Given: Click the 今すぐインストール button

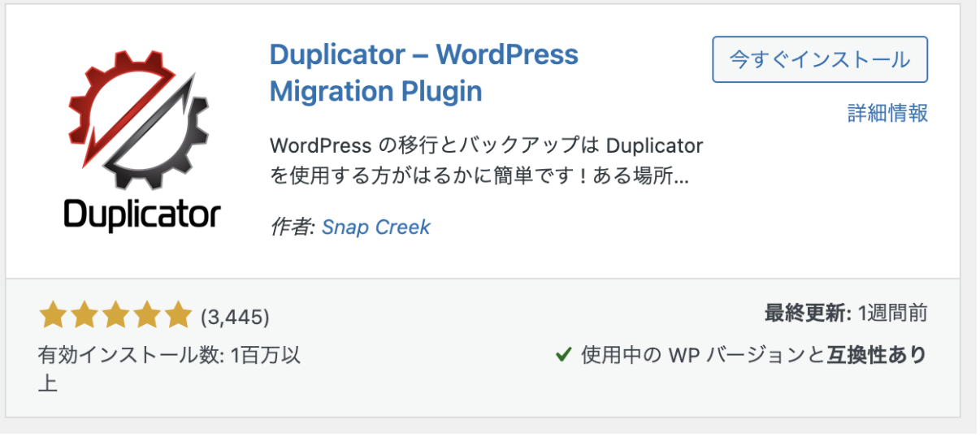Looking at the screenshot, I should click(820, 59).
